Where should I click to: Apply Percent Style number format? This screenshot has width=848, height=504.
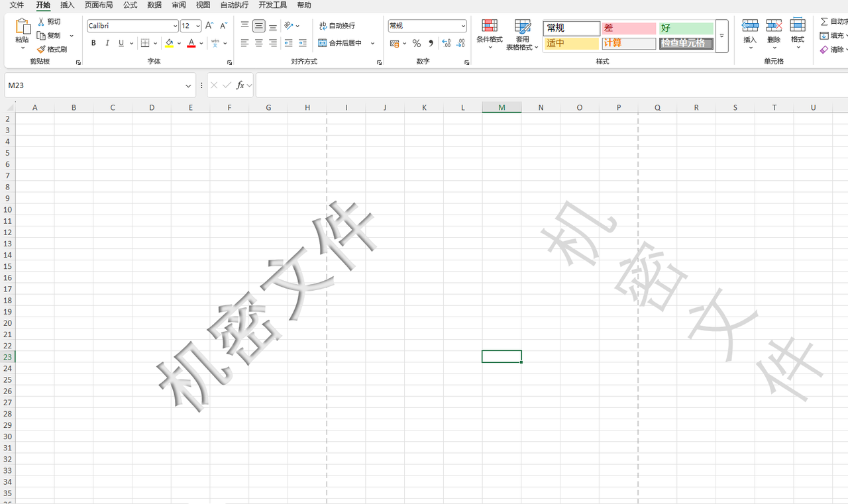[416, 43]
